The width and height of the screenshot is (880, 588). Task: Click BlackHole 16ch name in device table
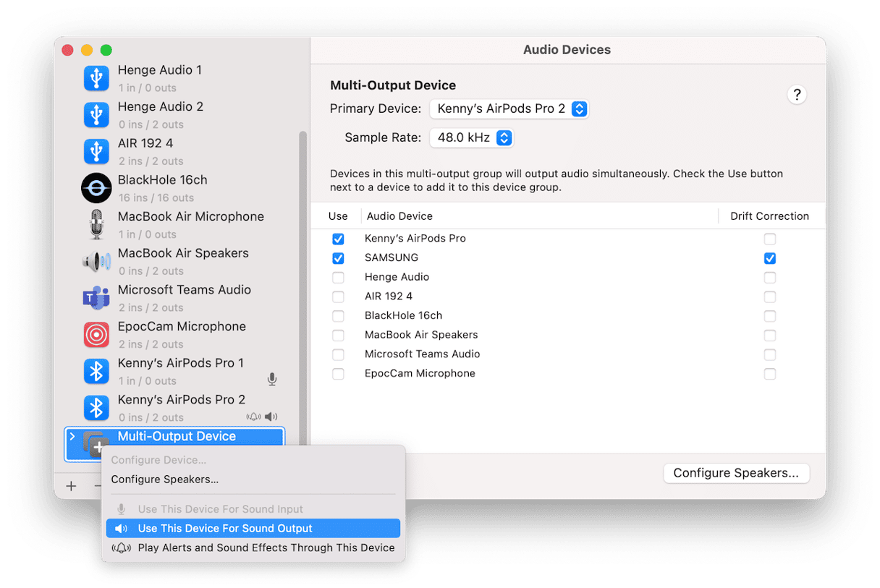click(x=404, y=316)
